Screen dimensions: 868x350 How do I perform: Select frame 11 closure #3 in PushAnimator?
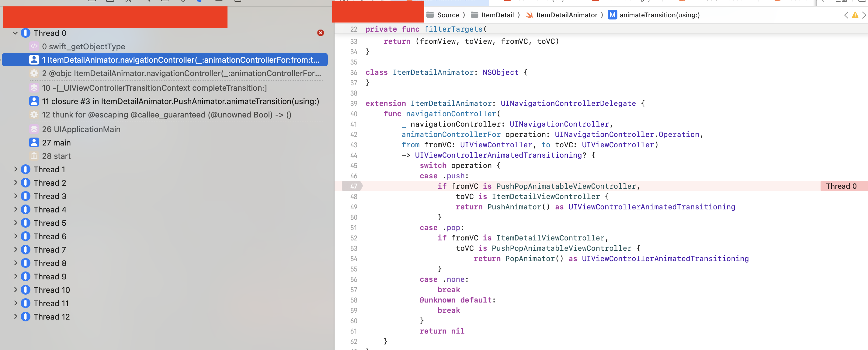[165, 101]
